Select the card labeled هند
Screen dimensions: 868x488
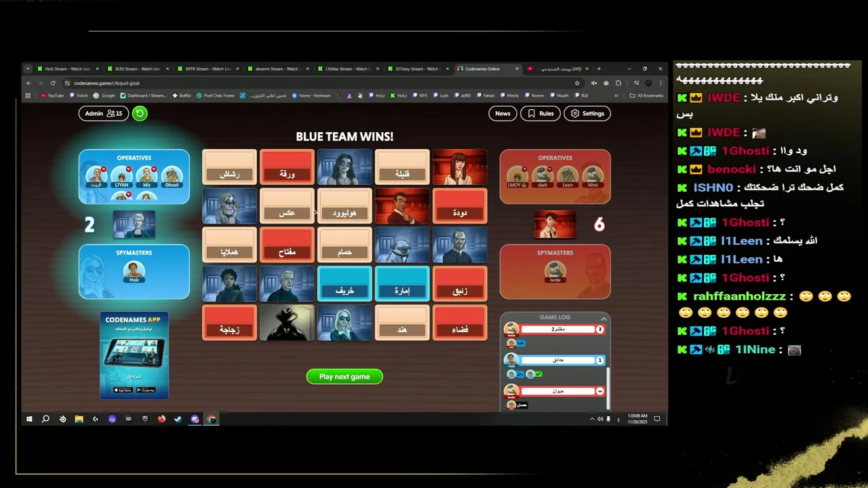tap(403, 323)
